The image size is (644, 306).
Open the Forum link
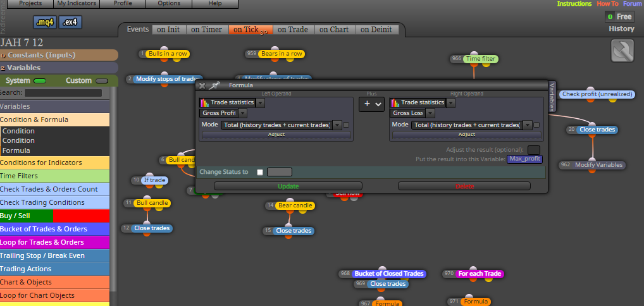[633, 4]
